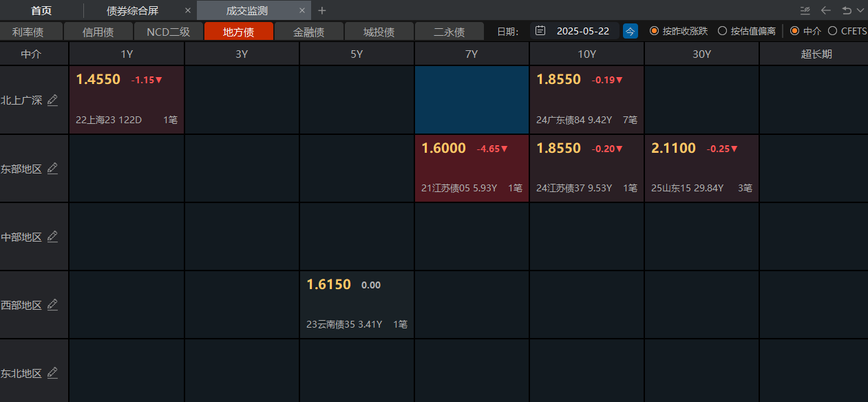The width and height of the screenshot is (868, 402).
Task: Click the plus icon to add a new tab
Action: coord(321,10)
